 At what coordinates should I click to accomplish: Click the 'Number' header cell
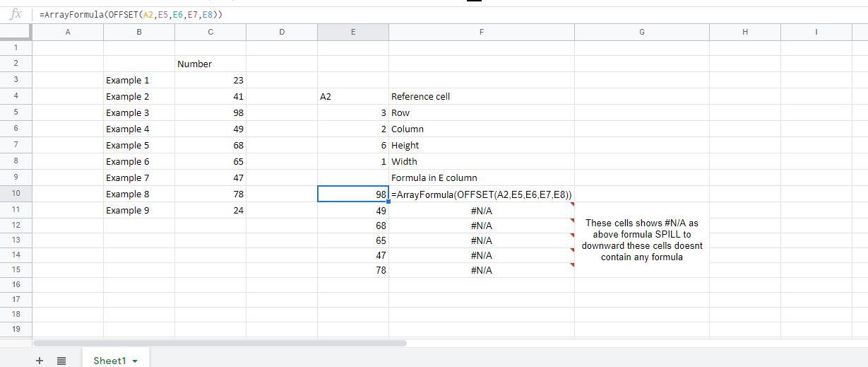210,64
